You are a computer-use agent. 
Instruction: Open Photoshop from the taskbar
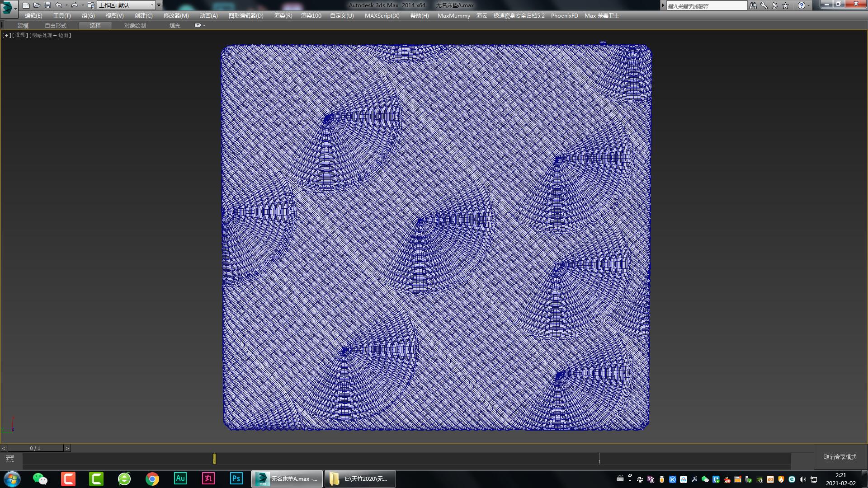click(x=236, y=479)
